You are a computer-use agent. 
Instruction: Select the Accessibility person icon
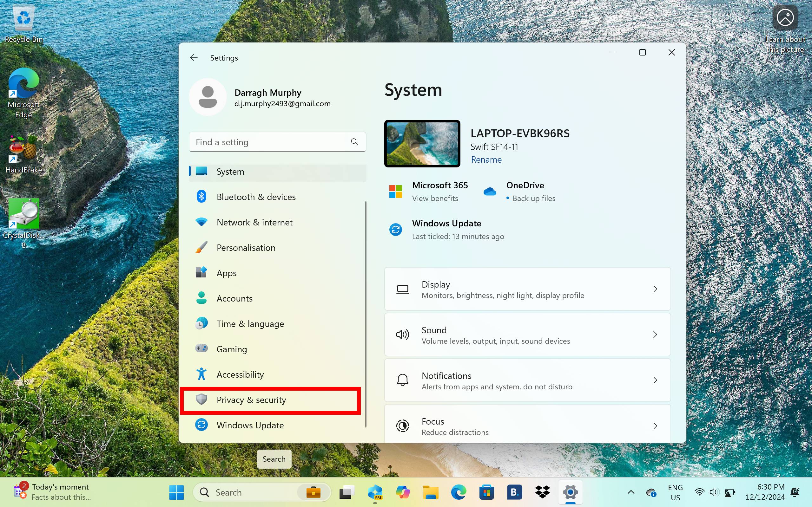point(201,374)
